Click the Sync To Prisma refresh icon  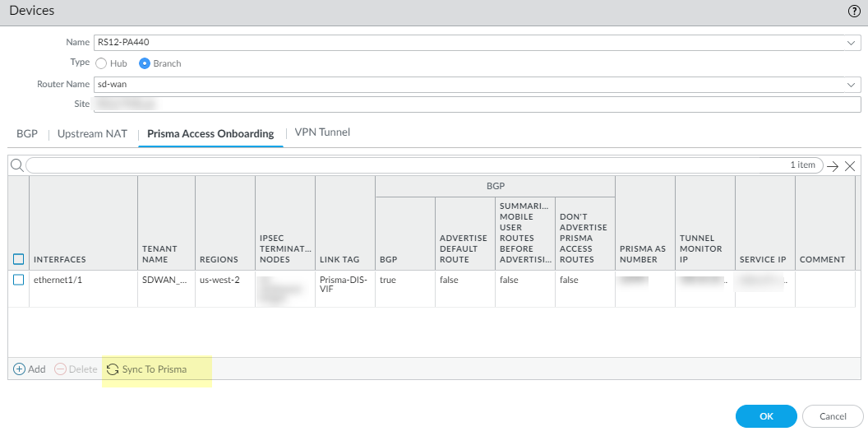coord(113,369)
